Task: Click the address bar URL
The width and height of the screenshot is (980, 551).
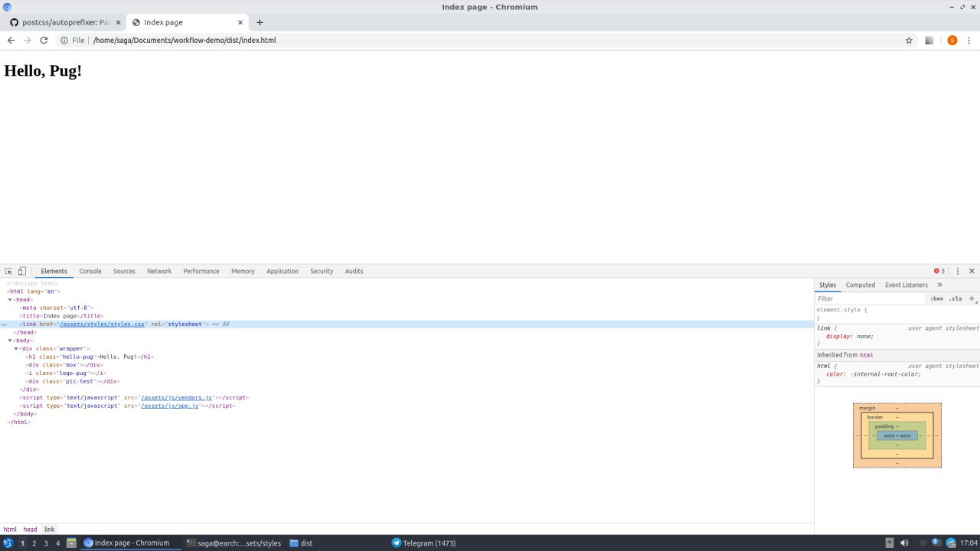Action: coord(185,40)
